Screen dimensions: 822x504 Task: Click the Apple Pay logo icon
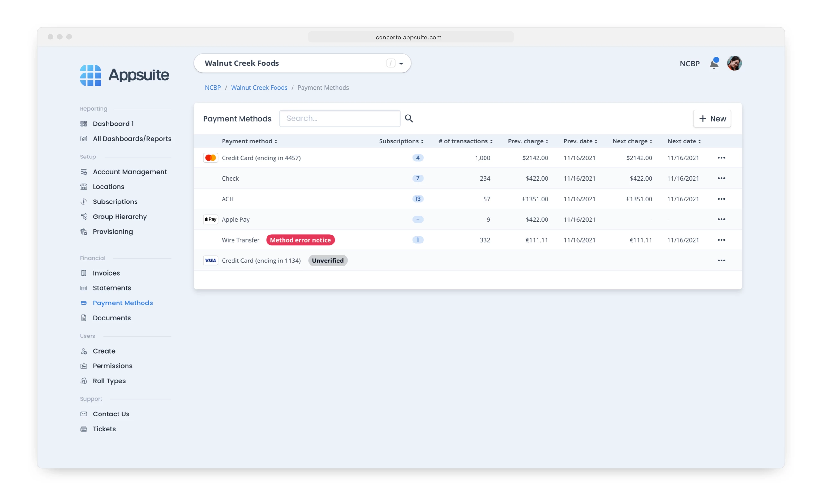click(211, 219)
